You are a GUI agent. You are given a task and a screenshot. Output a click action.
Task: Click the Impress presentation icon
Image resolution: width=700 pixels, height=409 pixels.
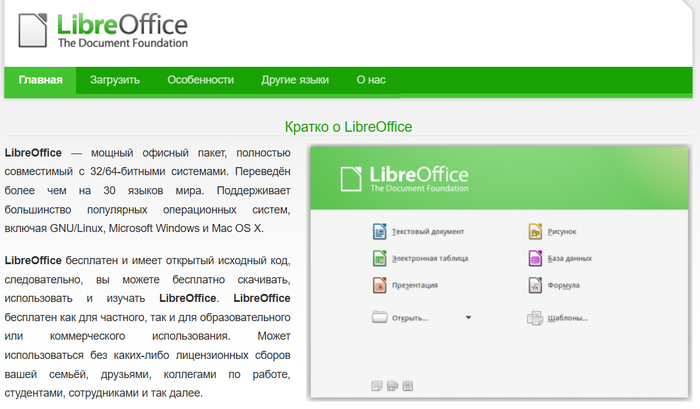point(379,285)
